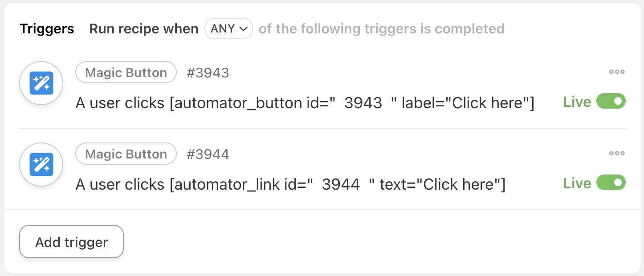Click "A user clicks" in the automator_link trigger
The height and width of the screenshot is (276, 644).
[x=120, y=185]
